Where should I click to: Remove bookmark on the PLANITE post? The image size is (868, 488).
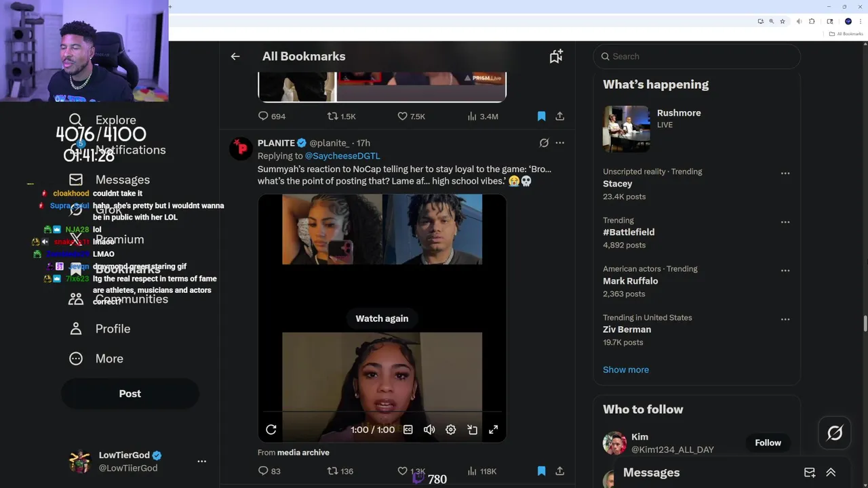point(541,471)
